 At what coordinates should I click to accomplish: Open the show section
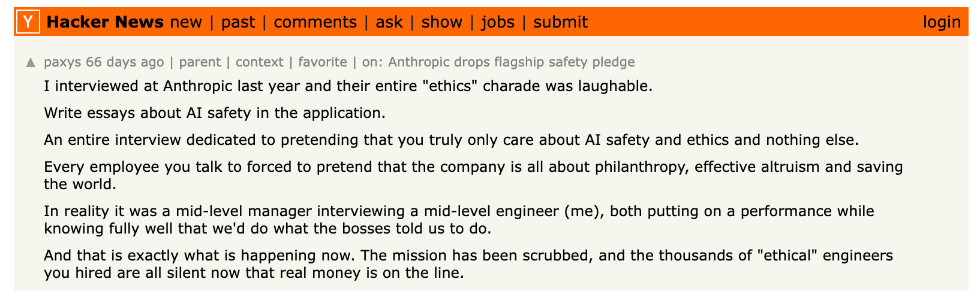point(442,22)
